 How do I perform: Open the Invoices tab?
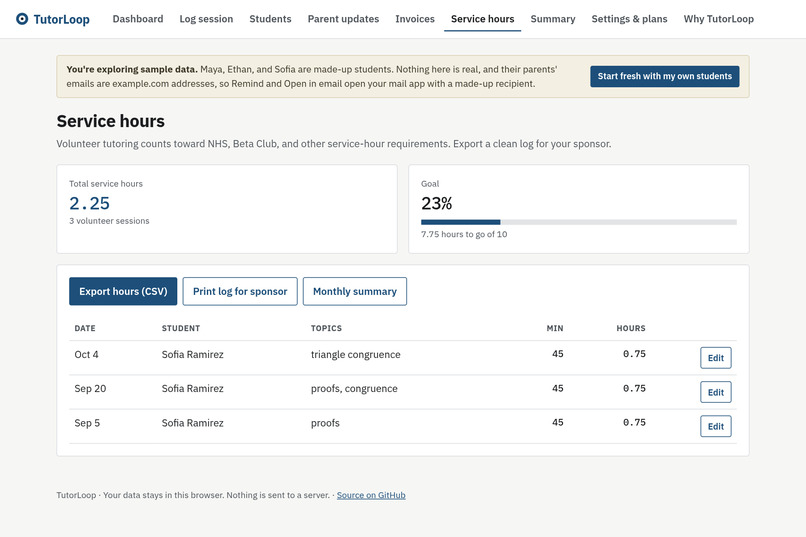click(x=415, y=19)
